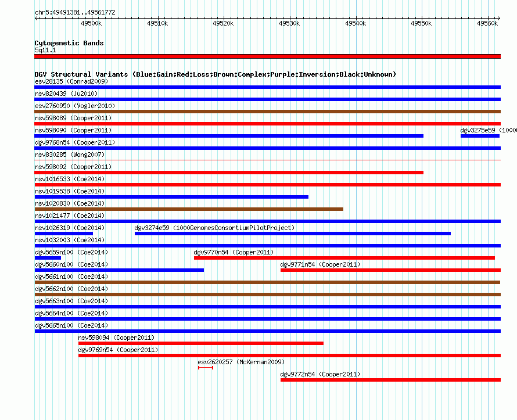Click the nsv1021477 (Coe2014) label
517x420 pixels.
70,216
